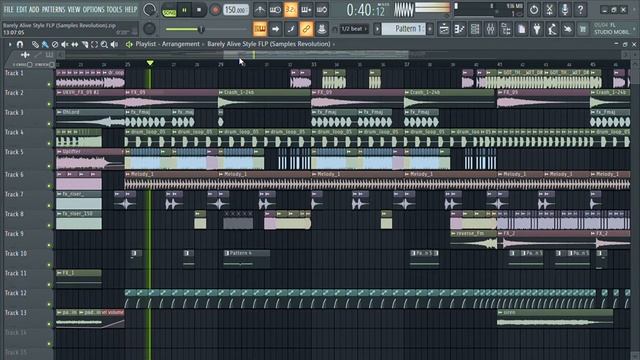The width and height of the screenshot is (640, 360).
Task: Toggle typing keyboard to piano icon
Action: click(260, 29)
